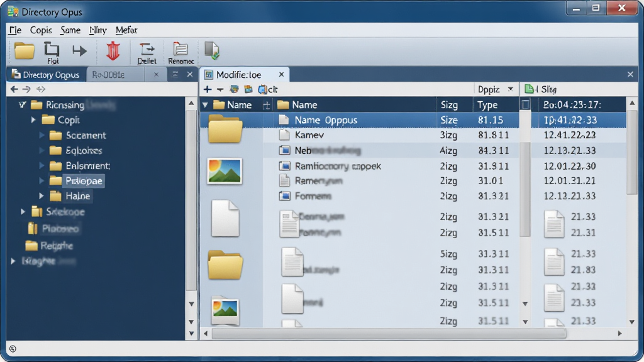Click the clt icon in file toolbar
Viewport: 644px width, 362px height.
click(x=267, y=89)
